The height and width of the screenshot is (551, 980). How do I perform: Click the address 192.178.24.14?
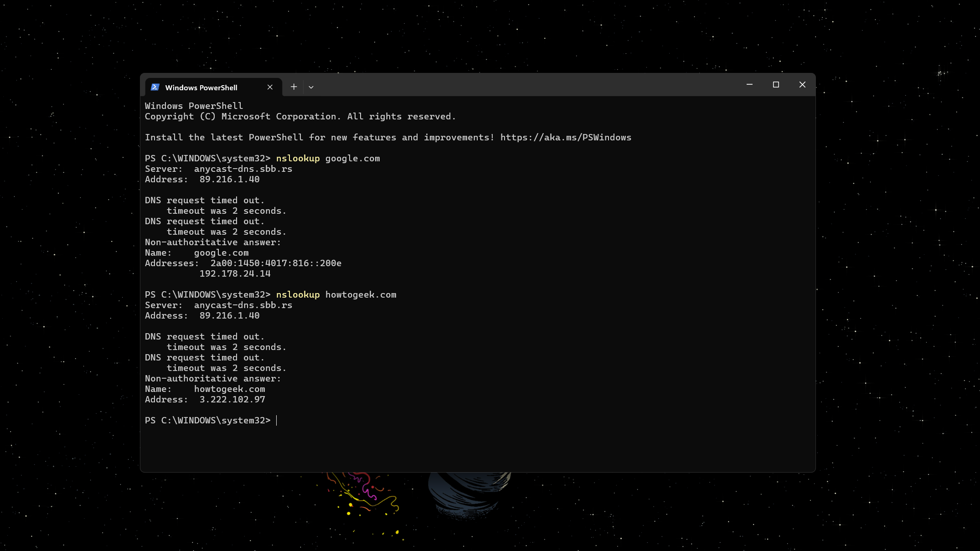235,273
